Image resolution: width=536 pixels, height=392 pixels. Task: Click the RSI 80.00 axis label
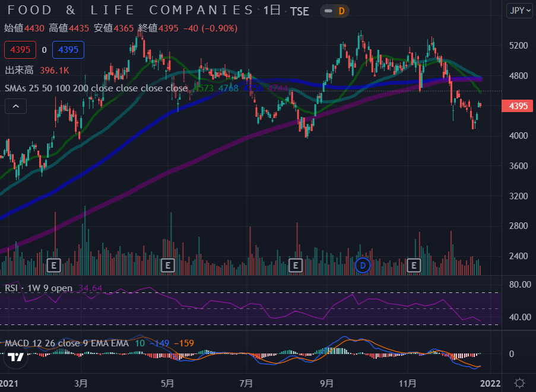[x=520, y=285]
